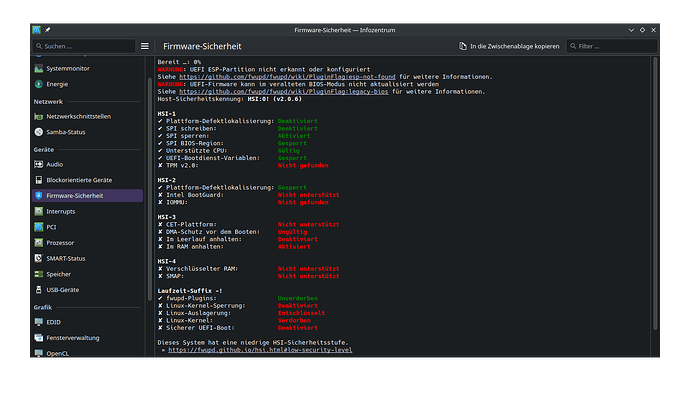690x393 pixels.
Task: Click the Firmware-Sicherheit page title
Action: click(x=202, y=46)
